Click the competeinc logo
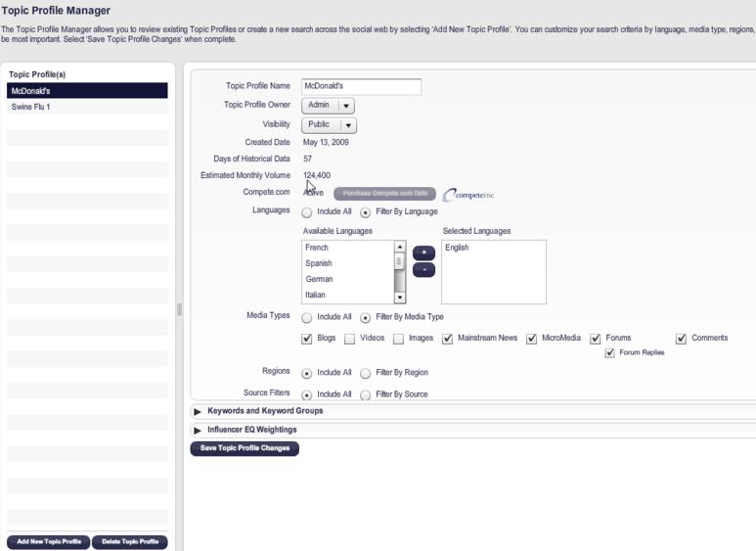The width and height of the screenshot is (756, 551). [x=468, y=195]
